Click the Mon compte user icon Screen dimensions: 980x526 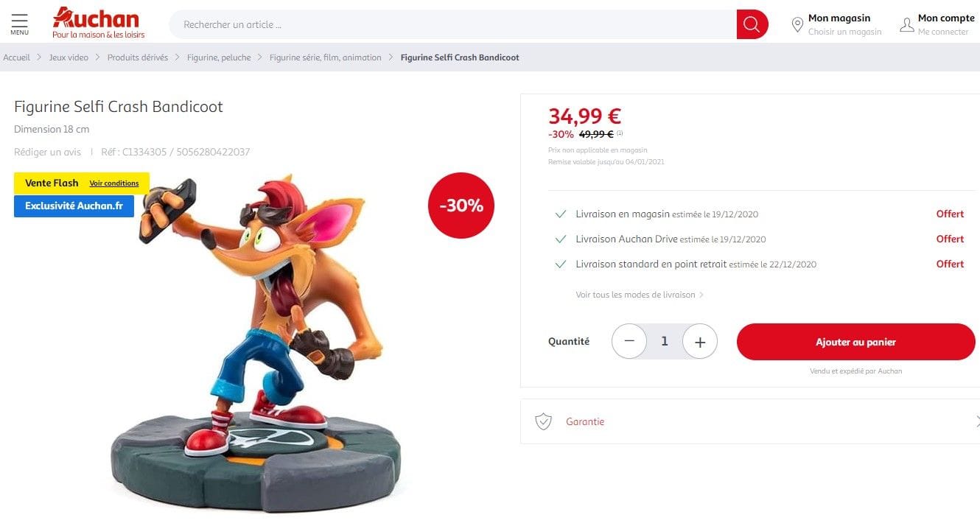(906, 25)
